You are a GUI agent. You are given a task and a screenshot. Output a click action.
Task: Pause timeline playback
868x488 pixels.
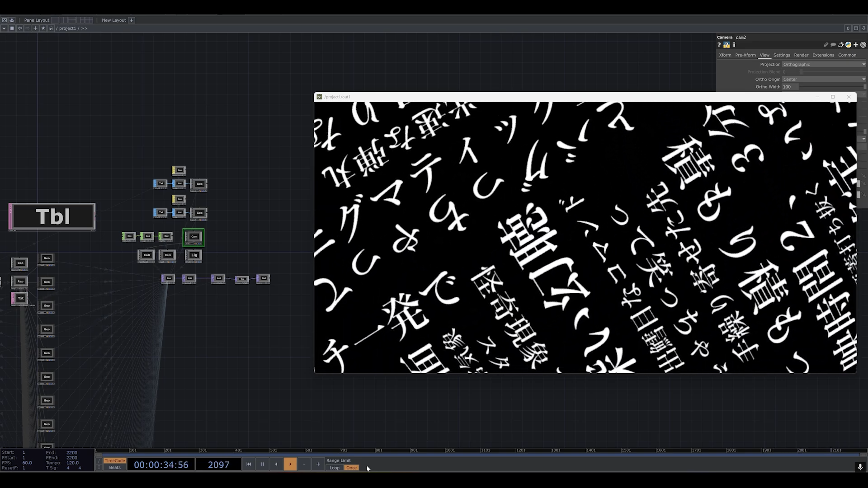(x=262, y=464)
